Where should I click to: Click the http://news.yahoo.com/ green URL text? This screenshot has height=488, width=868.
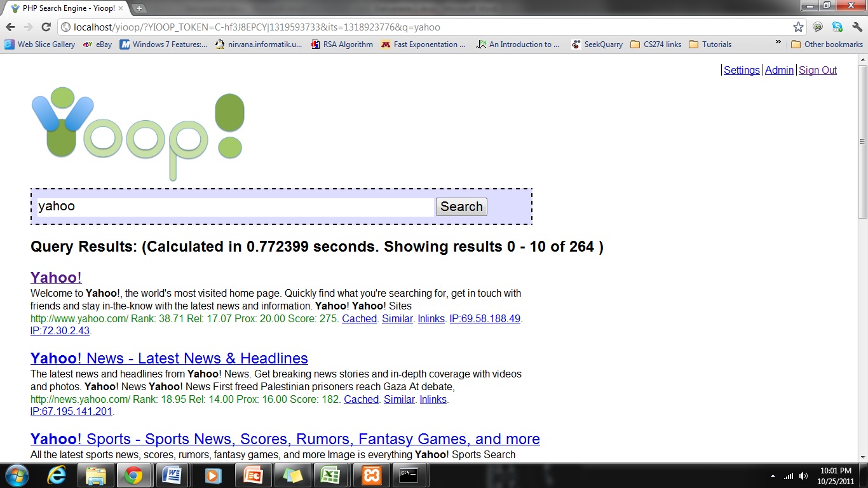point(80,399)
